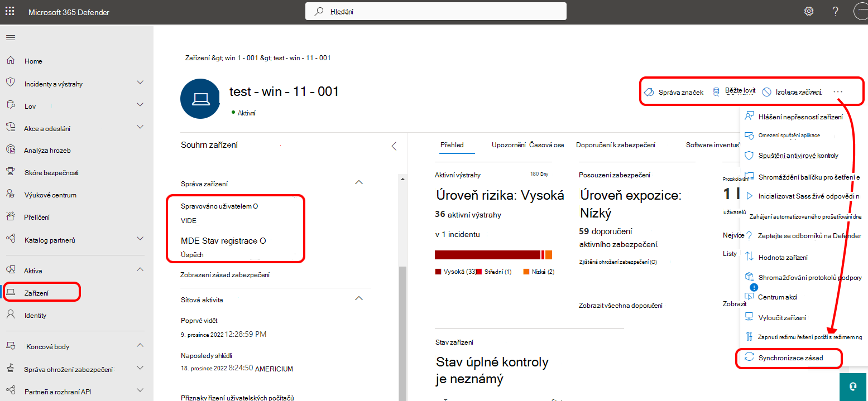The width and height of the screenshot is (868, 401).
Task: Switch to the Přehled tab
Action: coord(452,144)
